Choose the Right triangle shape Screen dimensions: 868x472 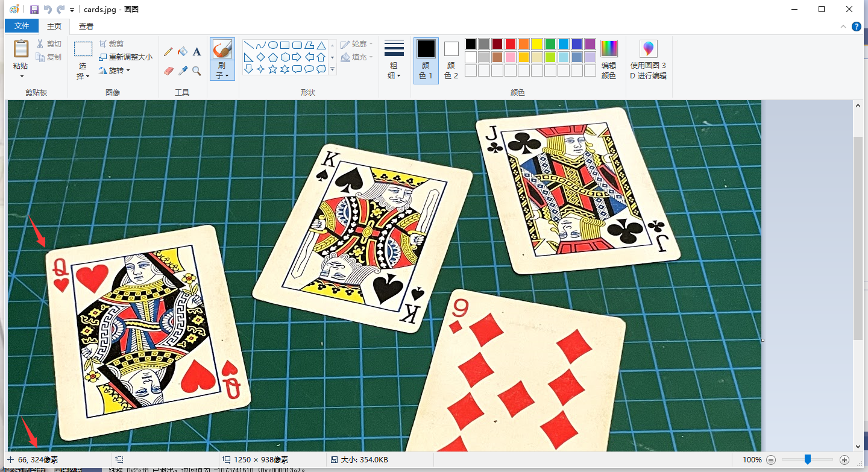coord(248,57)
